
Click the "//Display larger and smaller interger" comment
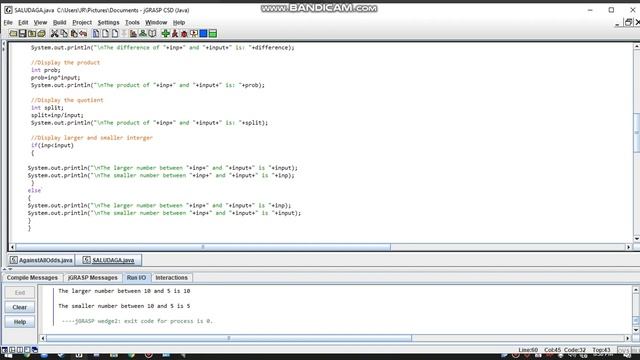click(x=91, y=138)
